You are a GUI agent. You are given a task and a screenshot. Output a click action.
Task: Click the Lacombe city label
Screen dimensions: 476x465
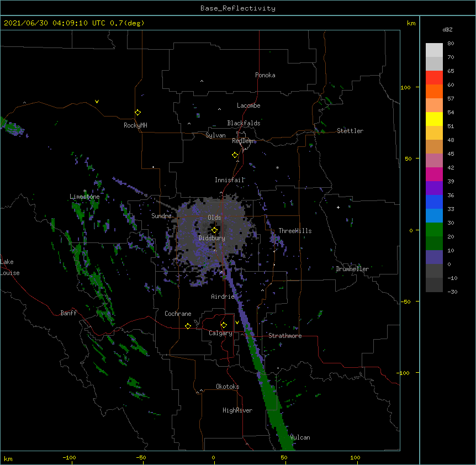coord(248,105)
